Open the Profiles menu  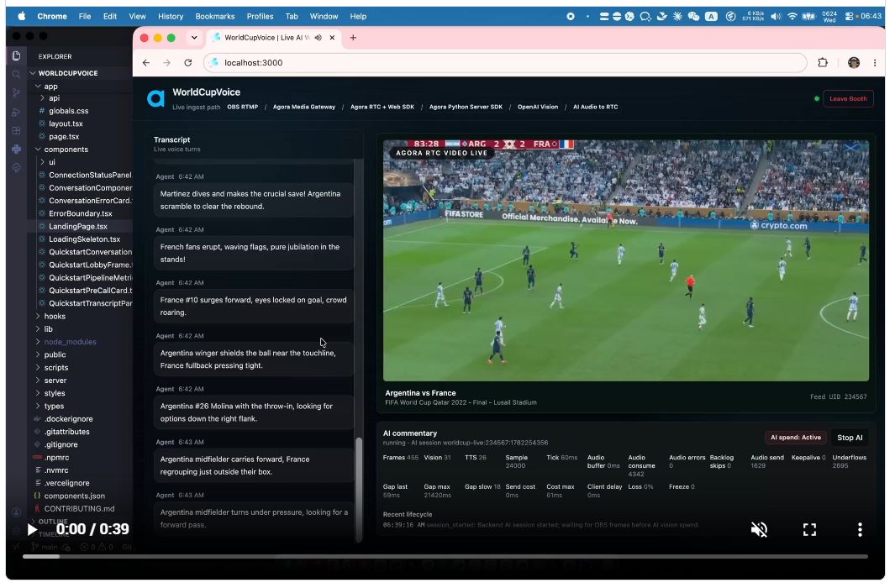point(260,16)
